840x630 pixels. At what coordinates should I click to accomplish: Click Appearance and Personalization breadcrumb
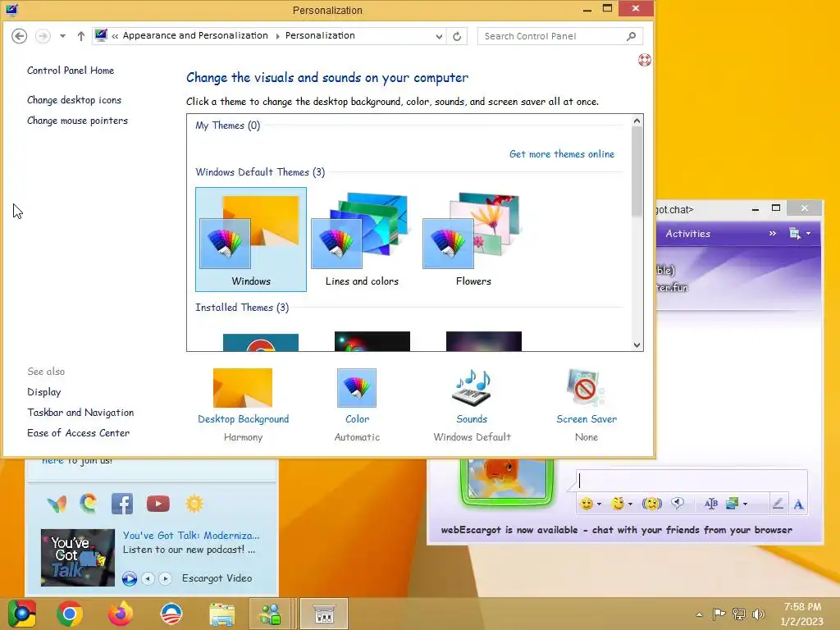tap(195, 35)
